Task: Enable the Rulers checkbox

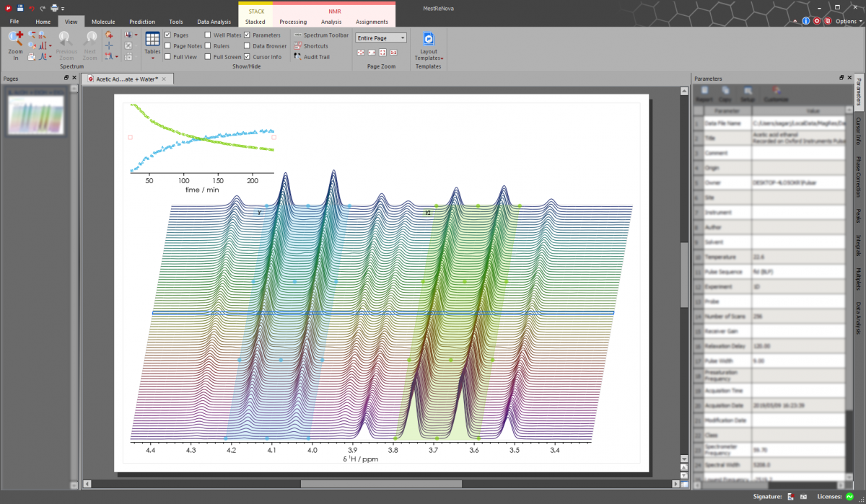Action: coord(208,46)
